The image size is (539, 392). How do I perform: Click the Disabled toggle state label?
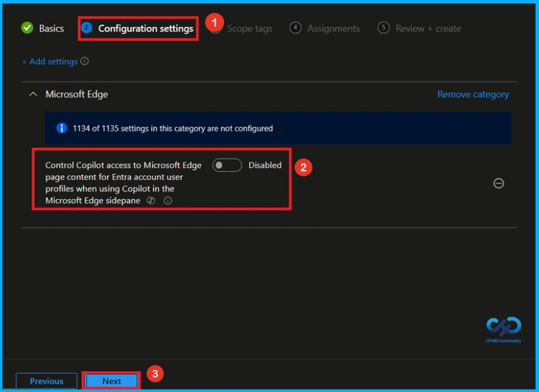265,165
